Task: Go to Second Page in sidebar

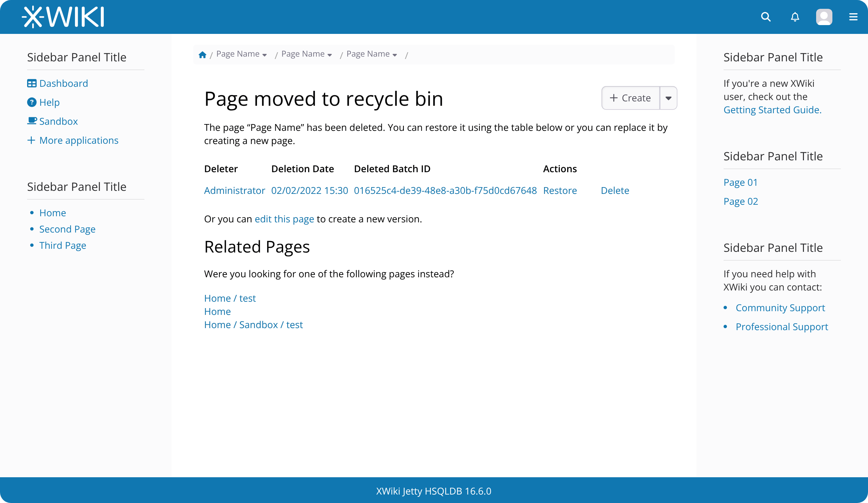Action: 67,229
